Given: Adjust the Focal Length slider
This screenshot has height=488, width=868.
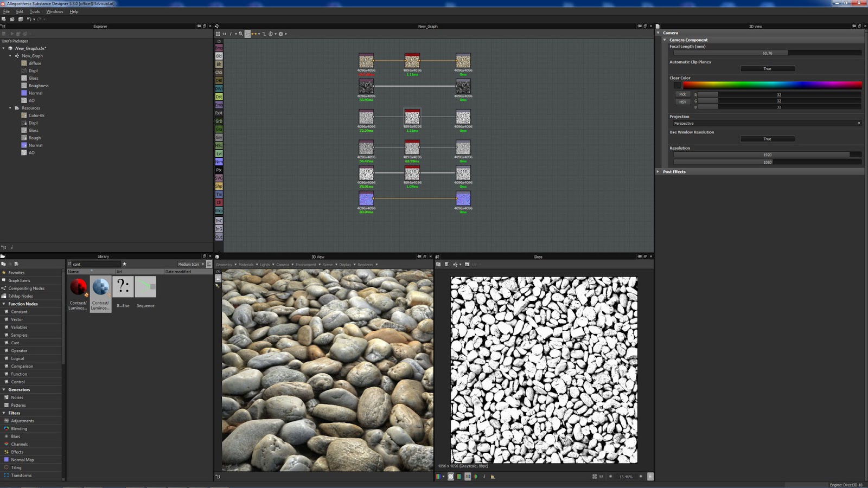Looking at the screenshot, I should pyautogui.click(x=767, y=53).
